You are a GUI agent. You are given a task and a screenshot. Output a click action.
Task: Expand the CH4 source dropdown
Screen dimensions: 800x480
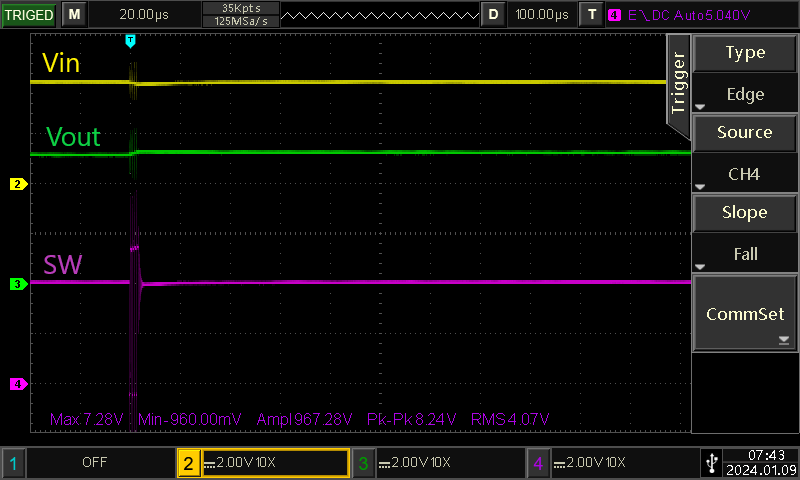[x=745, y=174]
